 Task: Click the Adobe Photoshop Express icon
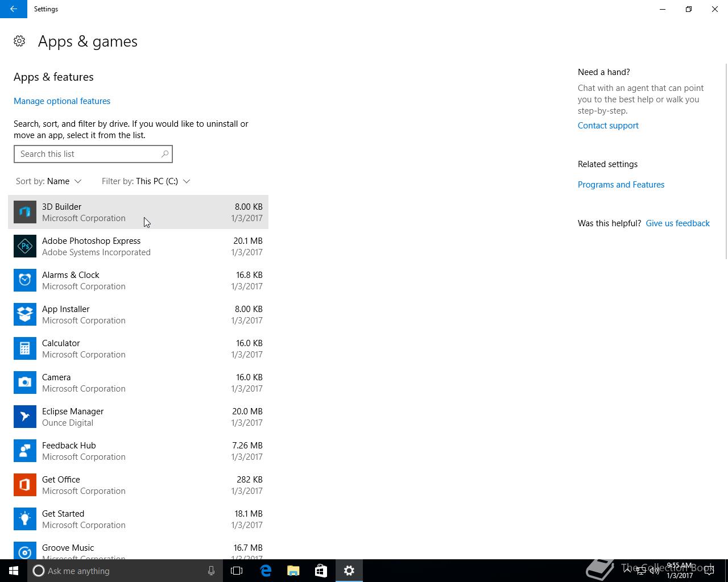(25, 246)
